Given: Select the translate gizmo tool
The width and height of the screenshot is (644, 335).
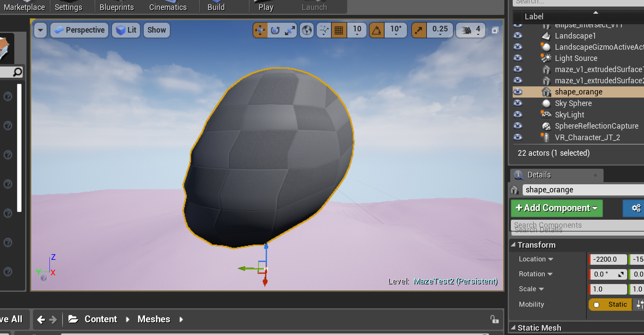Looking at the screenshot, I should click(x=260, y=30).
